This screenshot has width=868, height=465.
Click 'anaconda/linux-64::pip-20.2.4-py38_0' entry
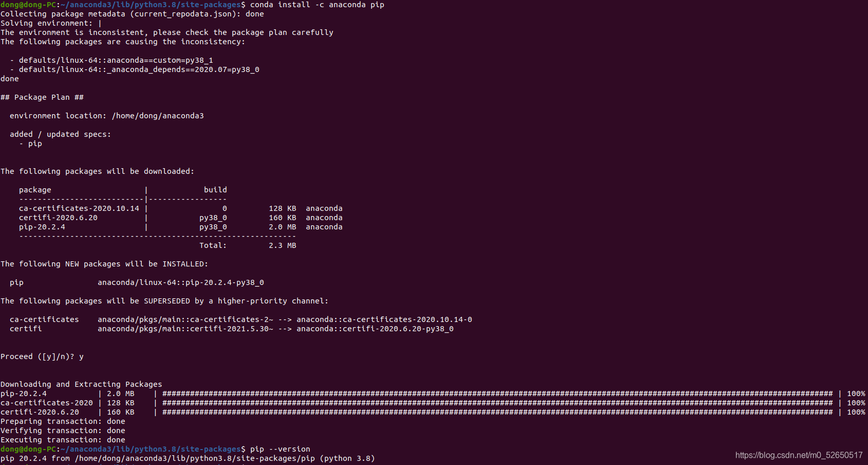point(181,282)
